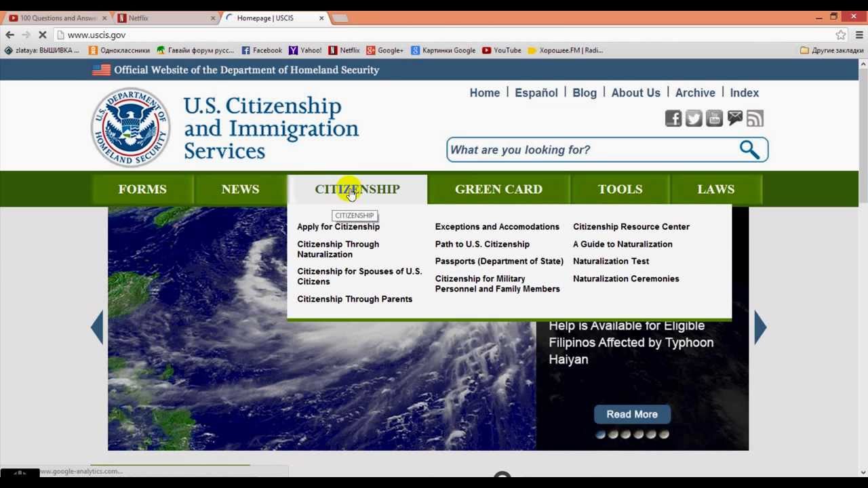Click the CITIZENSHIP navigation menu

[357, 189]
